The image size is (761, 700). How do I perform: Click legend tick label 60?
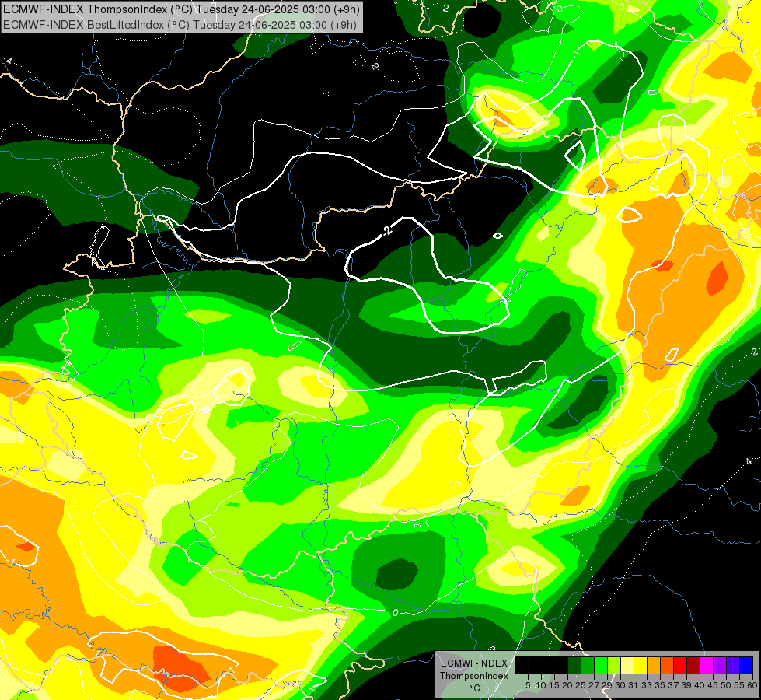coord(752,685)
